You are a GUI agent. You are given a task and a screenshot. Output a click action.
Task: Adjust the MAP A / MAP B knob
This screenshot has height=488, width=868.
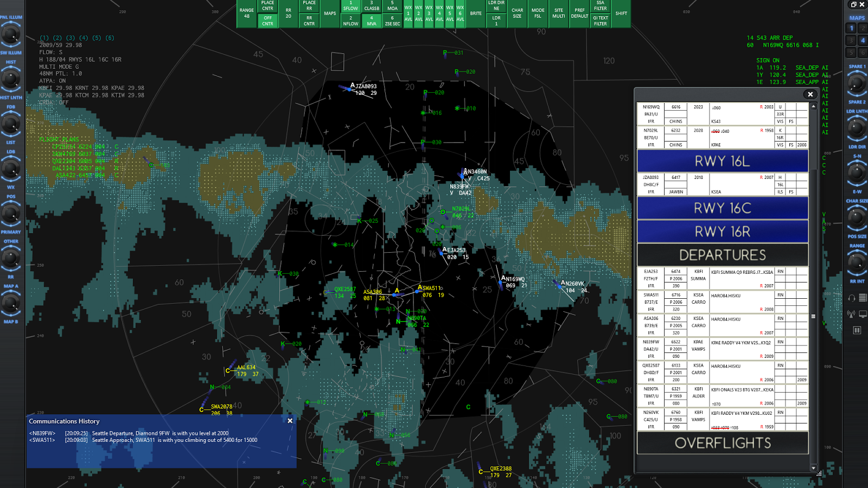pyautogui.click(x=10, y=304)
